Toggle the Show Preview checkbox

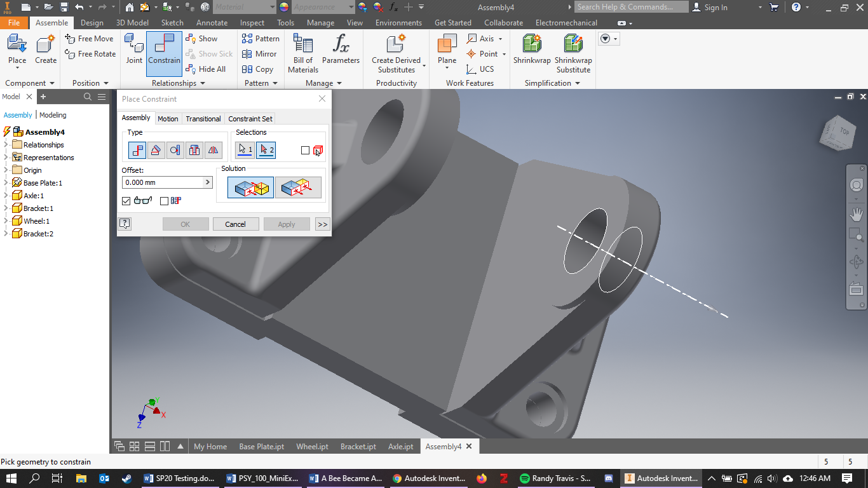click(126, 201)
